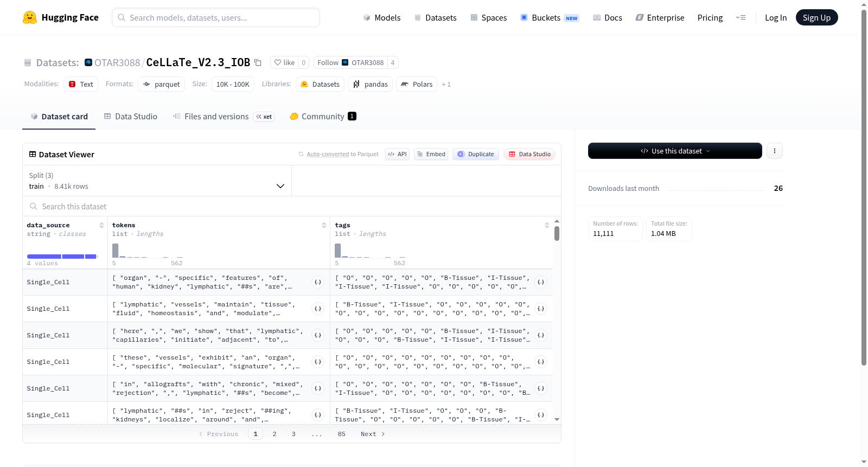Expand JSON view for the 'in allografts' tokens cell
868x467 pixels.
coord(318,388)
